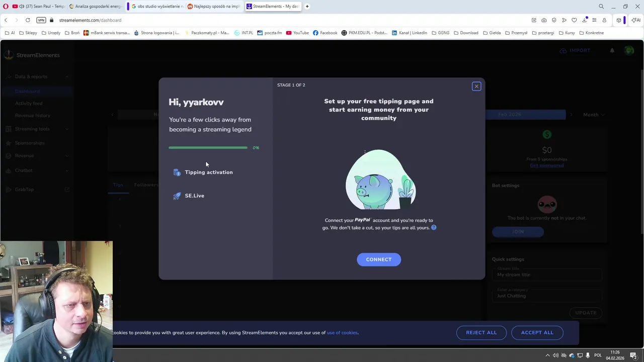
Task: Close the onboarding dialog with X
Action: click(x=476, y=86)
